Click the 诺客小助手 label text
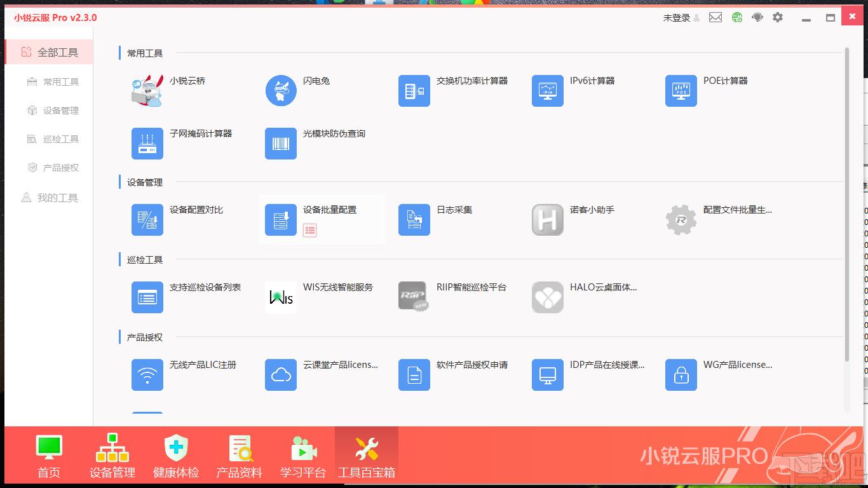Screen dimensions: 868x488 tap(592, 210)
